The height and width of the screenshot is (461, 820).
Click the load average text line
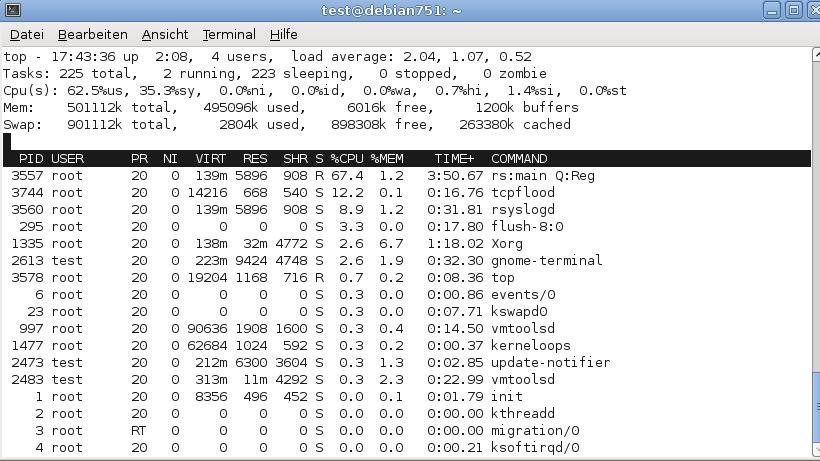[x=267, y=56]
